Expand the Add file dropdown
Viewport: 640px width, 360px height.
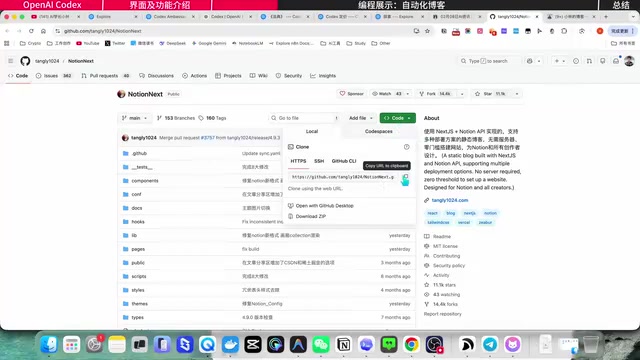tap(360, 118)
